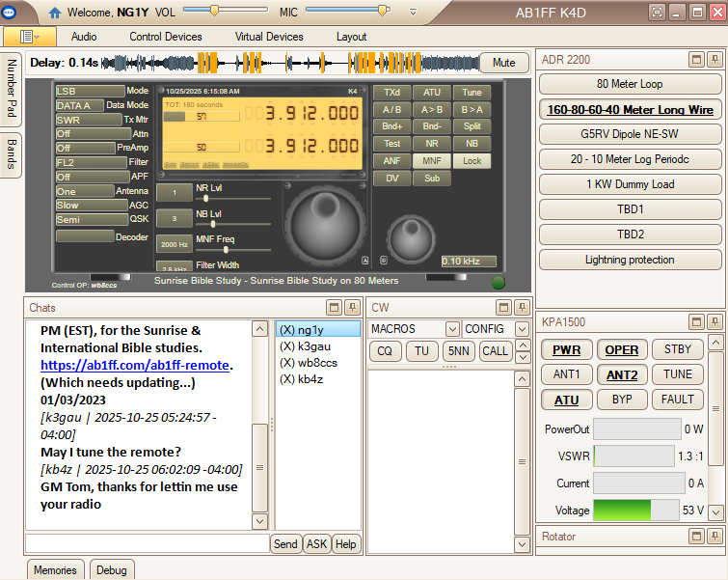Pin the ADR 2200 panel
Viewport: 728px width, 580px height.
715,59
